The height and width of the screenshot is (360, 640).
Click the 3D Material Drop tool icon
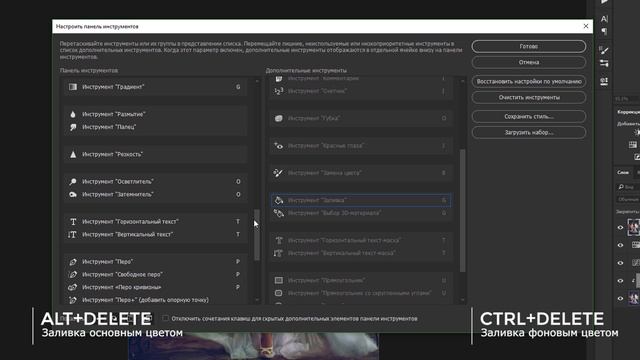(x=278, y=213)
